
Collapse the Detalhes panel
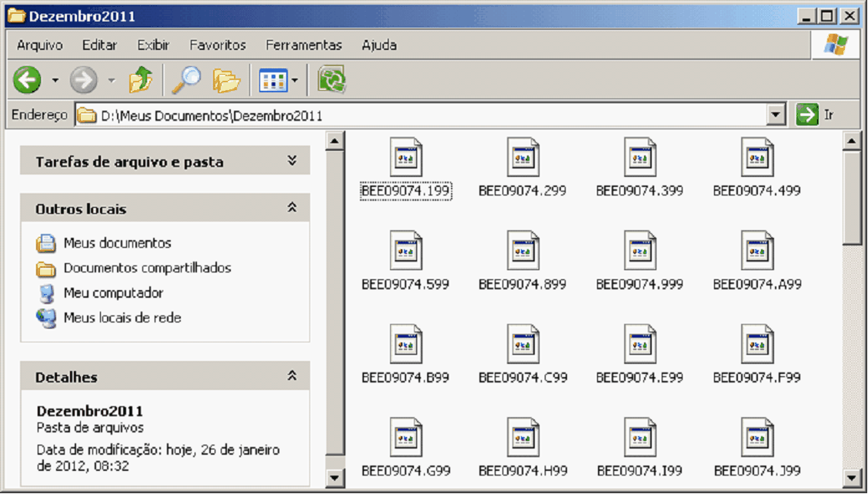(x=292, y=376)
